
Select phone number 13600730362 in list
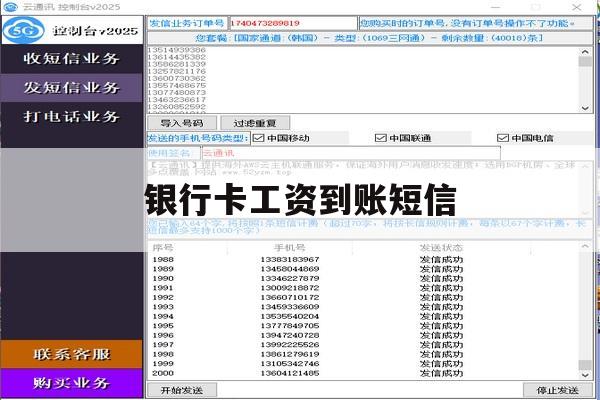tap(176, 78)
